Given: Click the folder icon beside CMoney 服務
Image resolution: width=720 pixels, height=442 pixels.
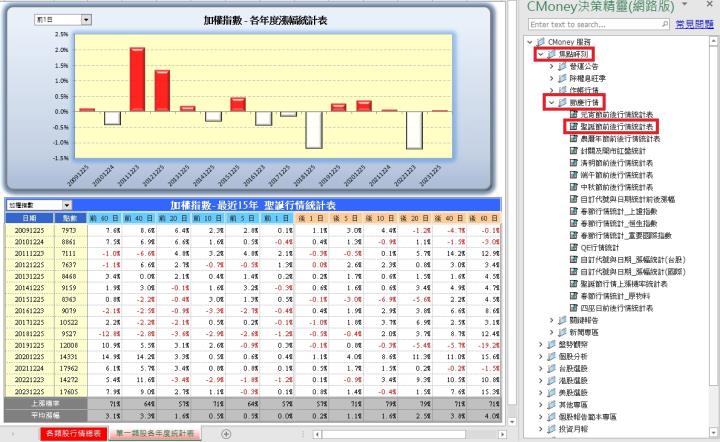Looking at the screenshot, I should coord(541,42).
